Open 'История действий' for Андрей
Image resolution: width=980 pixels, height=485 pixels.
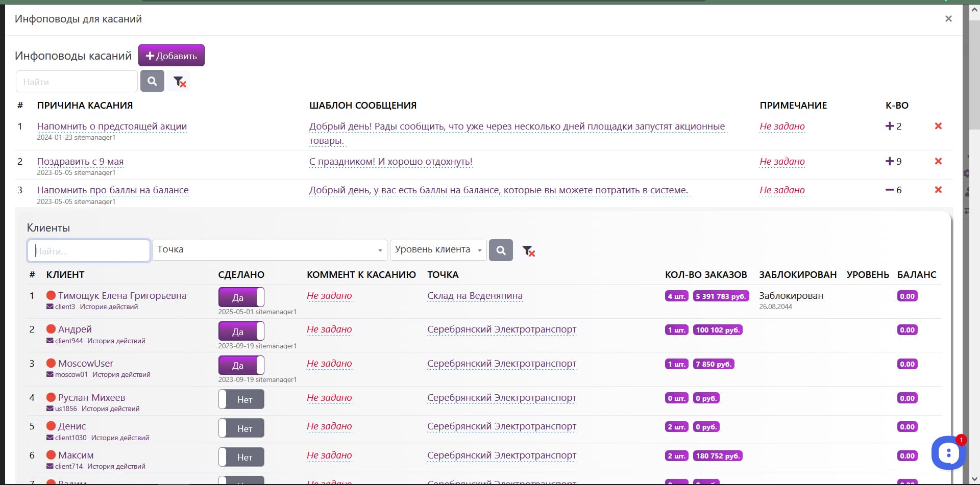pos(116,341)
